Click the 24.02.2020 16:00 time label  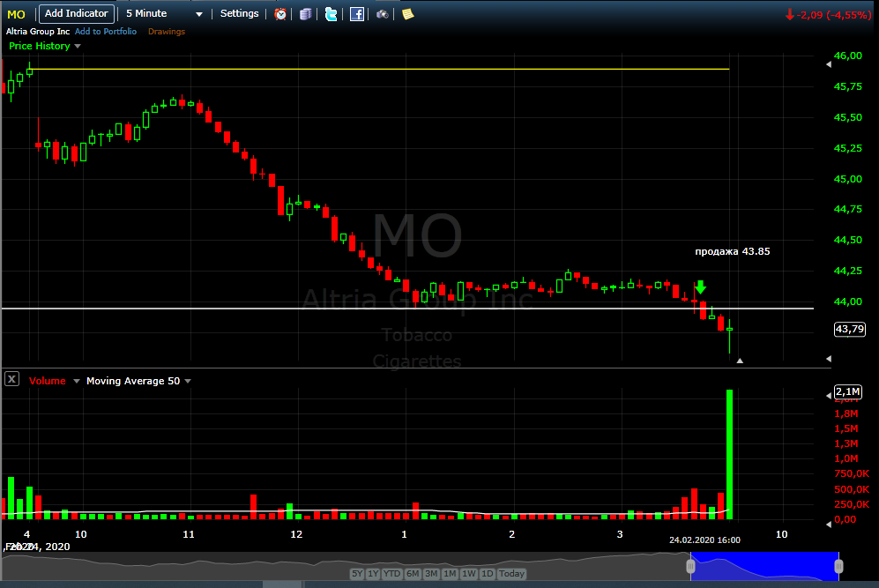coord(704,540)
